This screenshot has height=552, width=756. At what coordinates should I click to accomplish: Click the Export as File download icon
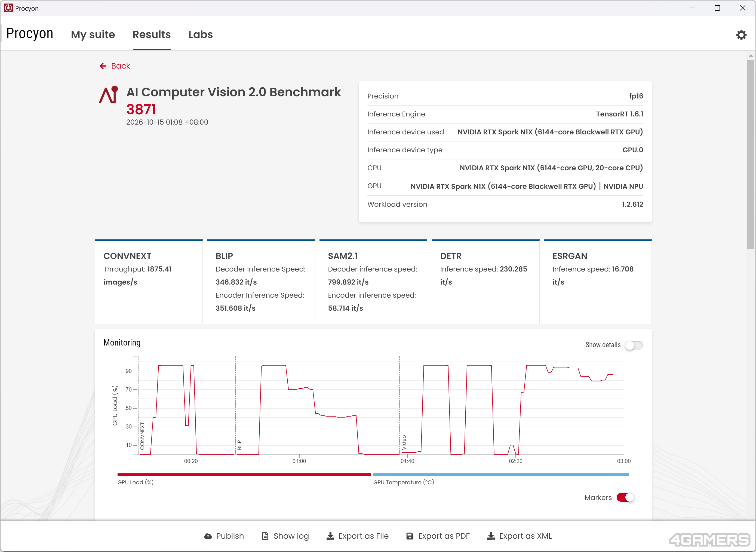tap(330, 536)
